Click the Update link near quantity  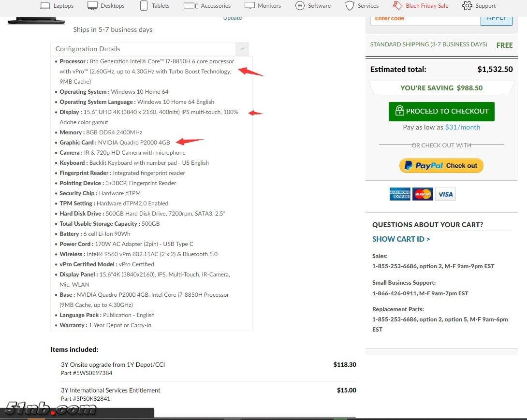tap(233, 18)
